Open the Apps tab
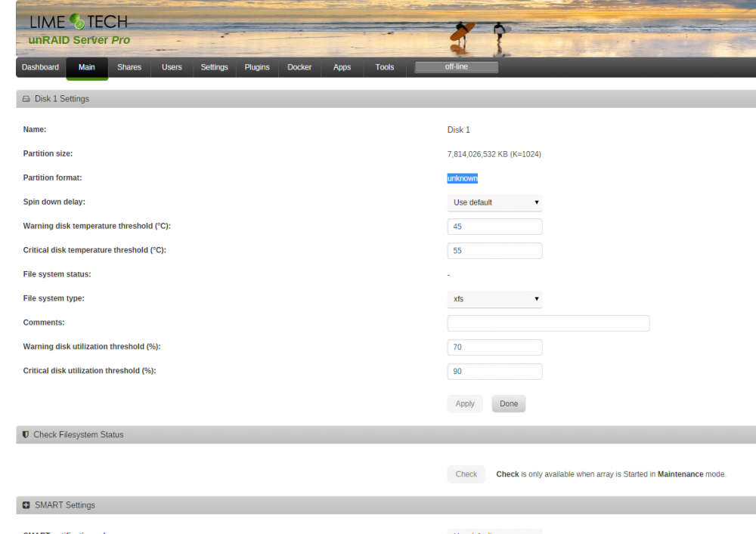Image resolution: width=756 pixels, height=534 pixels. pos(342,67)
